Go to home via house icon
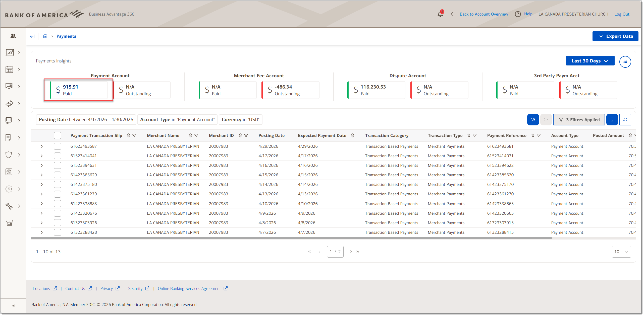This screenshot has height=316, width=644. (x=45, y=36)
